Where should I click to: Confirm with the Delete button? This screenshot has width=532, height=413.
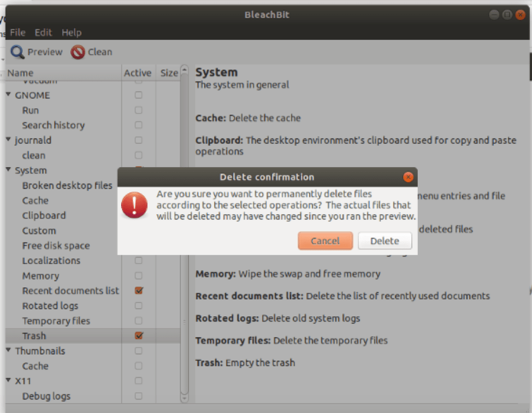pos(385,240)
